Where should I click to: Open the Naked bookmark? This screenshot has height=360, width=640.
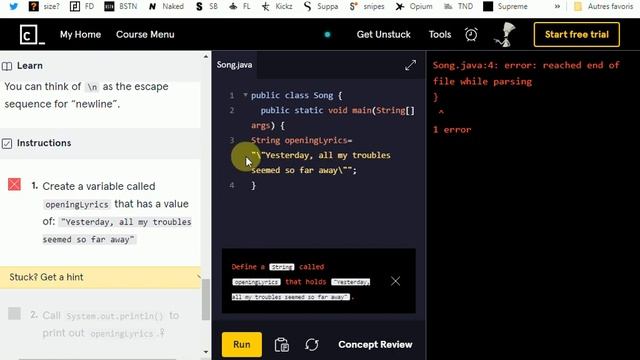(x=166, y=7)
